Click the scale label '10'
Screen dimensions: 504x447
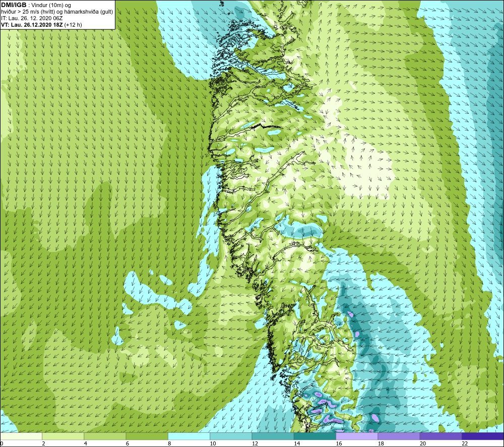point(213,444)
